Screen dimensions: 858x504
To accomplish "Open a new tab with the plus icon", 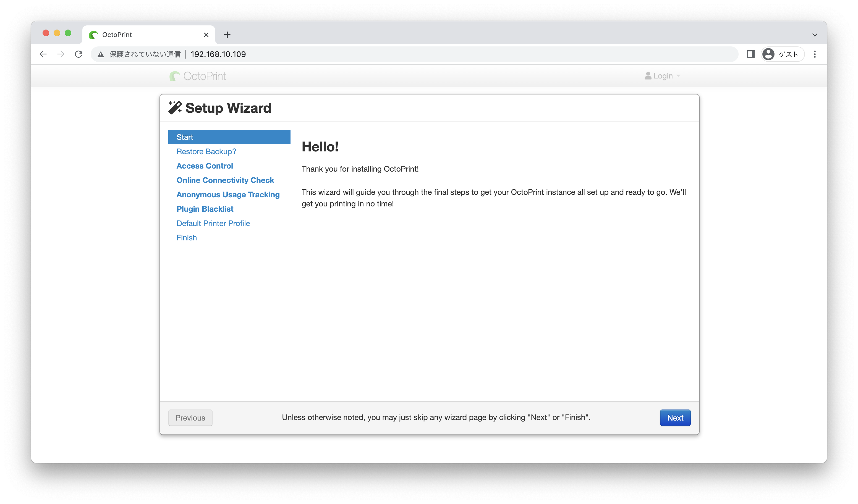I will [x=227, y=35].
